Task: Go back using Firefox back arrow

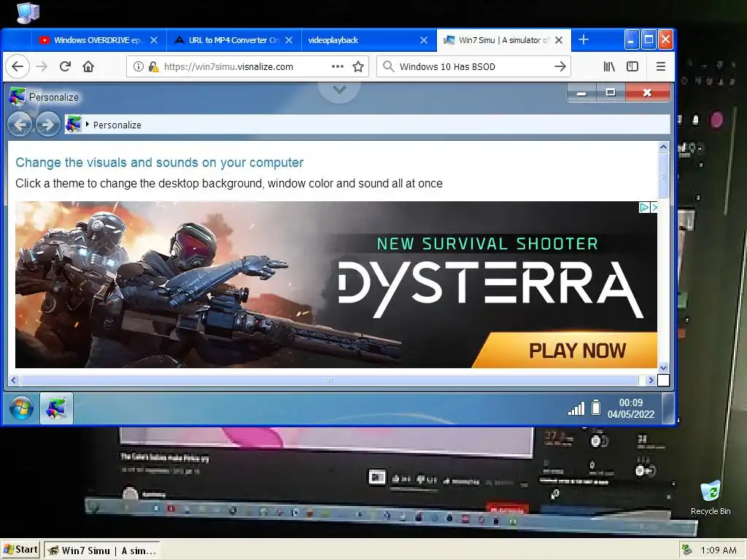Action: (18, 66)
